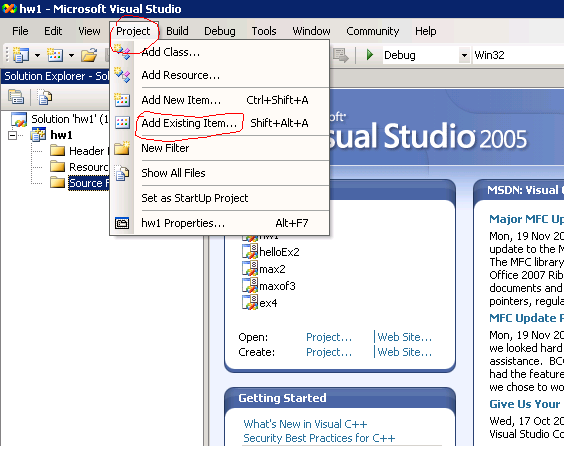This screenshot has height=456, width=566.
Task: Click the Open File folder icon in toolbar
Action: point(89,55)
